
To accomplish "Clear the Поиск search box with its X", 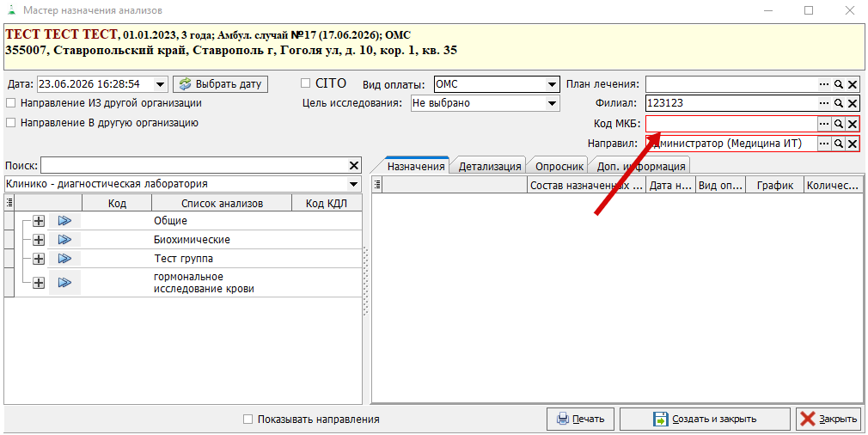I will (354, 165).
